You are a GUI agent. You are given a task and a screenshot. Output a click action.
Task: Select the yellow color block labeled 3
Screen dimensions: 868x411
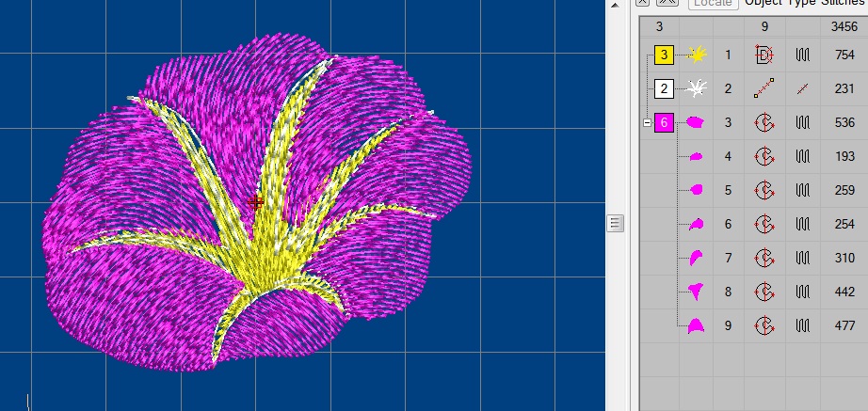pyautogui.click(x=664, y=55)
